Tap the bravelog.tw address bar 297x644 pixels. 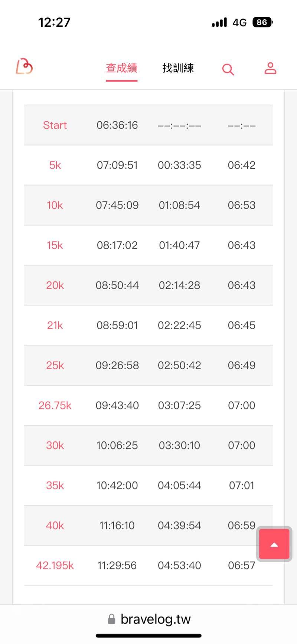[x=155, y=619]
